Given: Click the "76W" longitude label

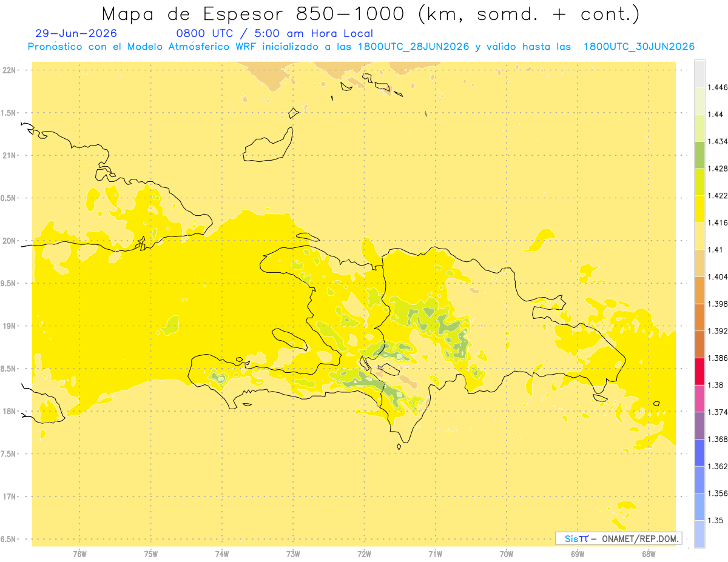Looking at the screenshot, I should click(x=79, y=554).
